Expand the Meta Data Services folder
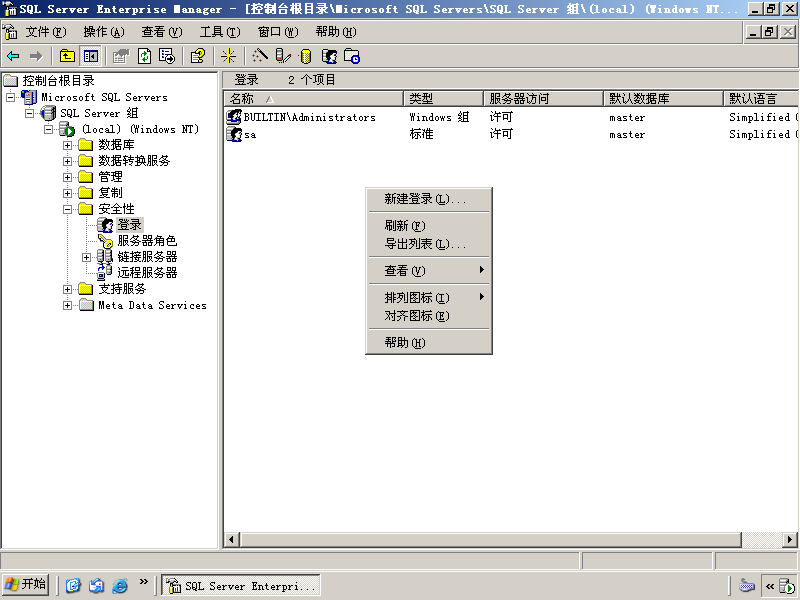The image size is (800, 600). pyautogui.click(x=67, y=306)
